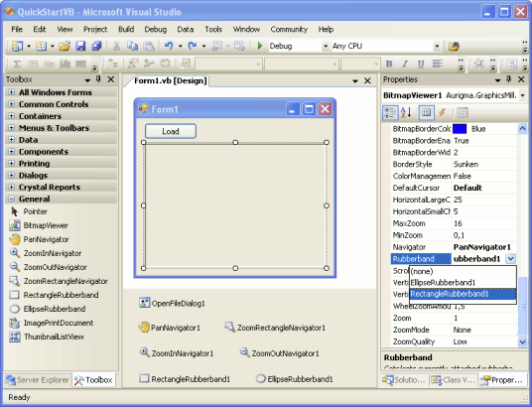Open the Rubberband property dropdown arrow
The image size is (532, 407).
(x=510, y=259)
